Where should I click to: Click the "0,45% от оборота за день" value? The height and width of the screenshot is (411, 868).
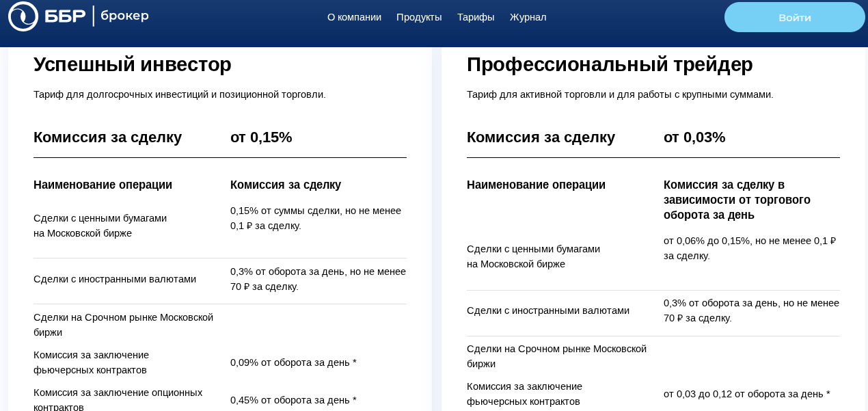click(293, 400)
